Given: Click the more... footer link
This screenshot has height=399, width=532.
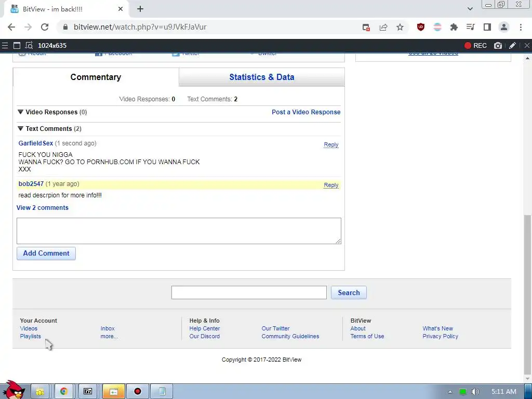Looking at the screenshot, I should coord(109,336).
